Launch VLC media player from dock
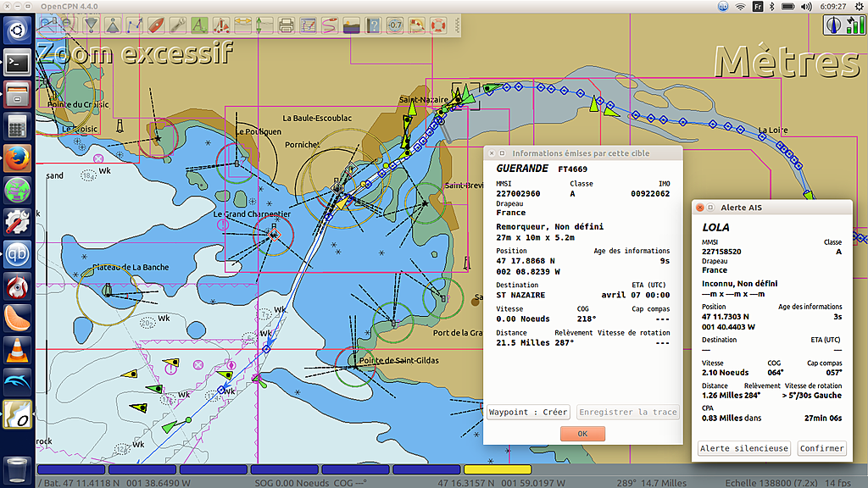 pyautogui.click(x=17, y=350)
